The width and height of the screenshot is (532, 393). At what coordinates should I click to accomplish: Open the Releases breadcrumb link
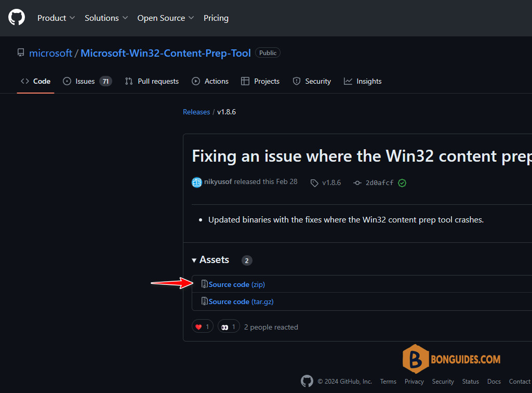[x=196, y=112]
